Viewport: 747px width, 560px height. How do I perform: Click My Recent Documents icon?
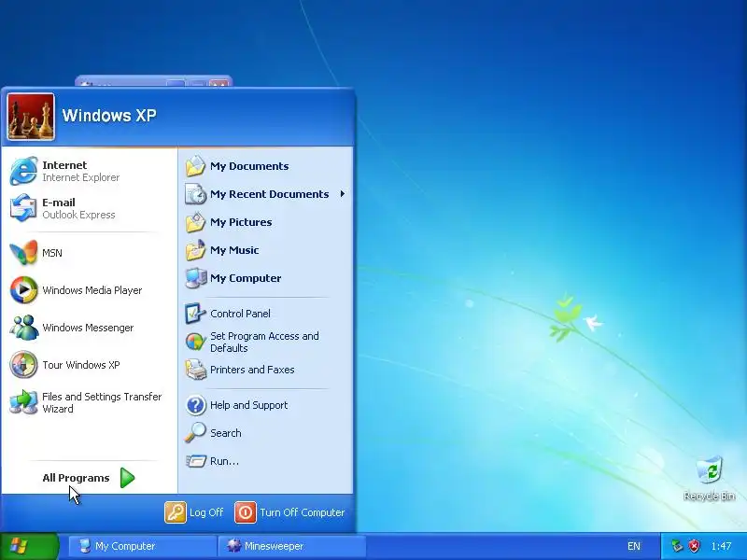[195, 194]
